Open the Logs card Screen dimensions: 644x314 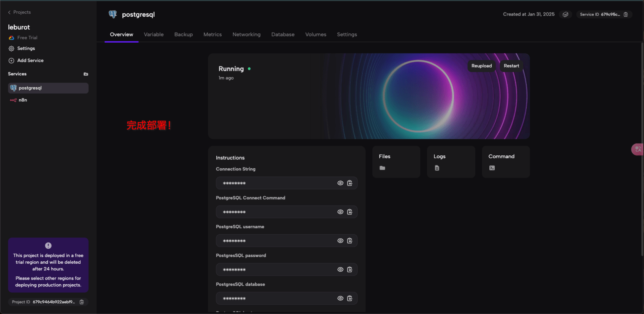451,162
